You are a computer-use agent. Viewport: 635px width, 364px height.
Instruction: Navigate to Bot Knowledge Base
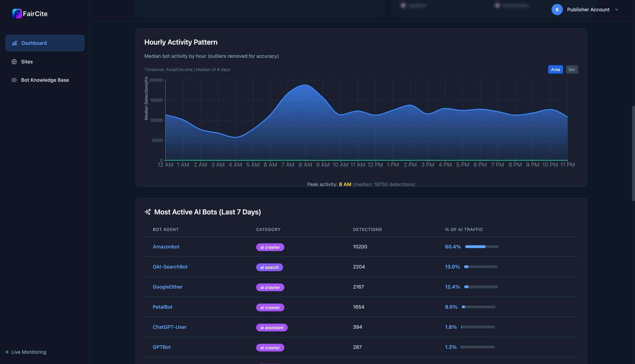tap(45, 80)
